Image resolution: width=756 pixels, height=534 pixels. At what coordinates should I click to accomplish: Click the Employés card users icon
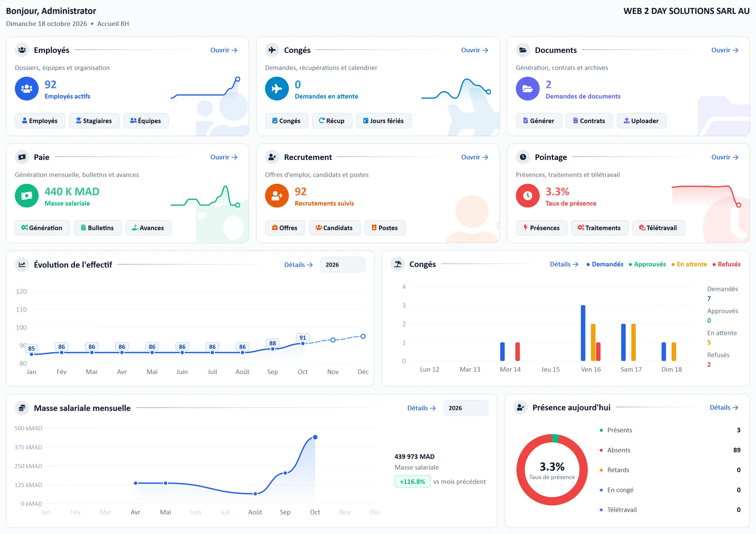pos(22,50)
